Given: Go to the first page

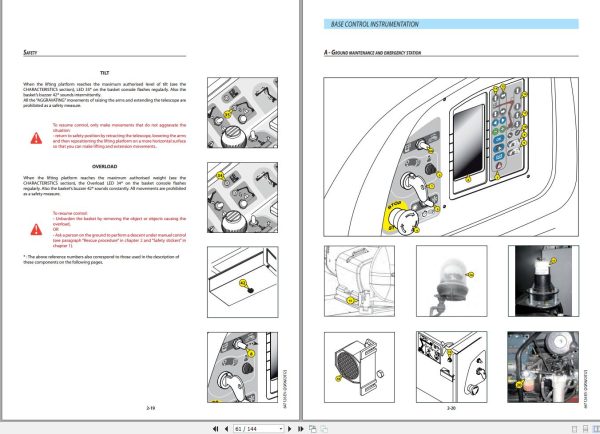Looking at the screenshot, I should tap(215, 429).
